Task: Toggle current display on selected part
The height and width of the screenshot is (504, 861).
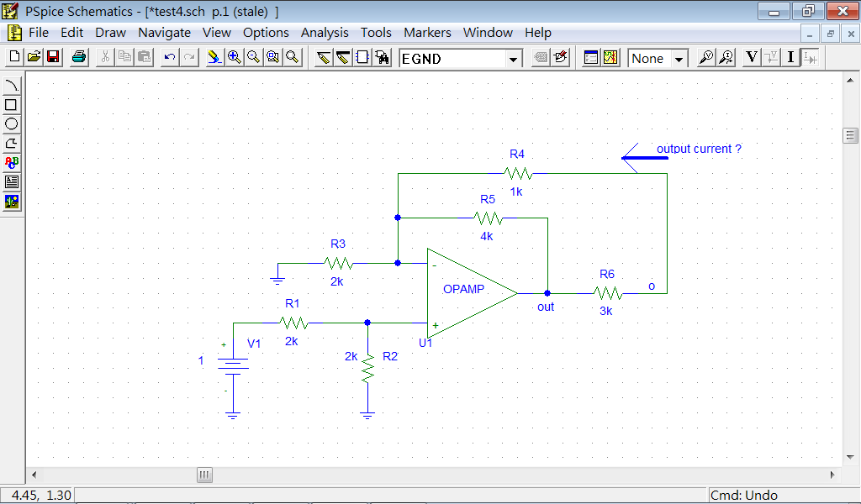Action: 811,57
